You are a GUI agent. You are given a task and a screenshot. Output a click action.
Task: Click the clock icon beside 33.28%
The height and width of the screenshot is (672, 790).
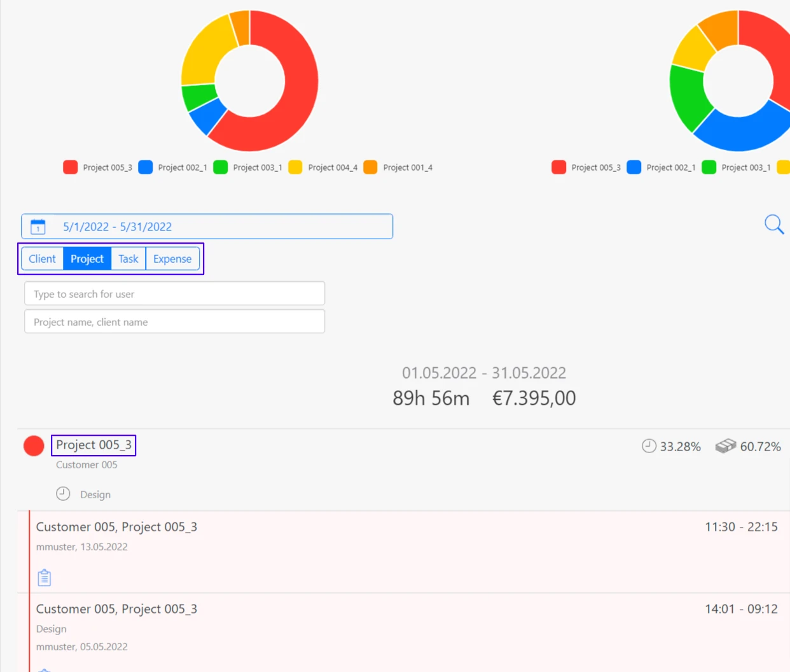[x=648, y=446]
